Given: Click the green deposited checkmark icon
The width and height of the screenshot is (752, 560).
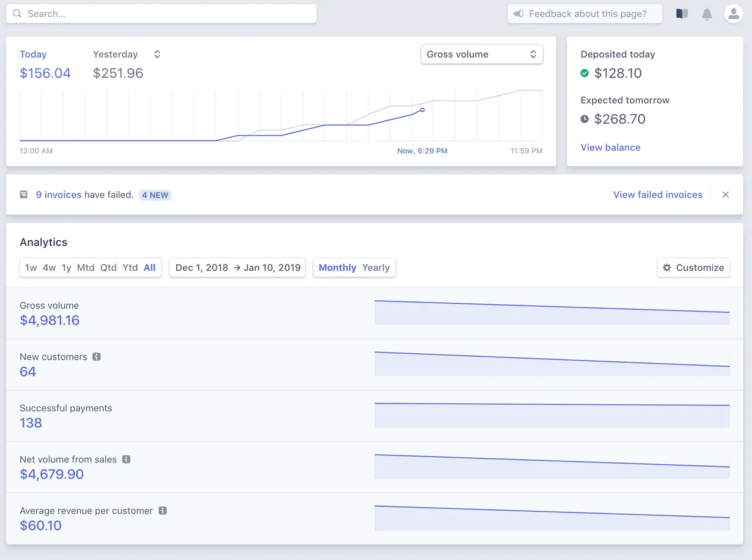Looking at the screenshot, I should [x=585, y=73].
